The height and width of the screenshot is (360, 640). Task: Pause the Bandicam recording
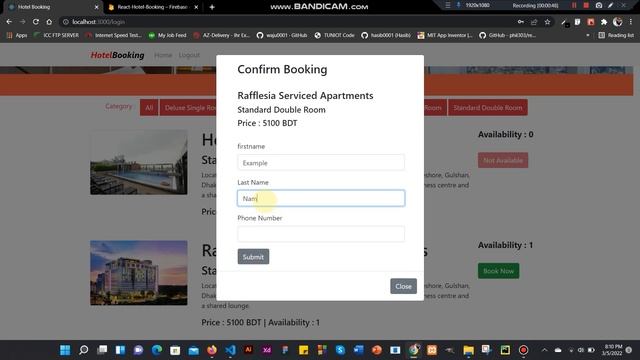[x=574, y=5]
